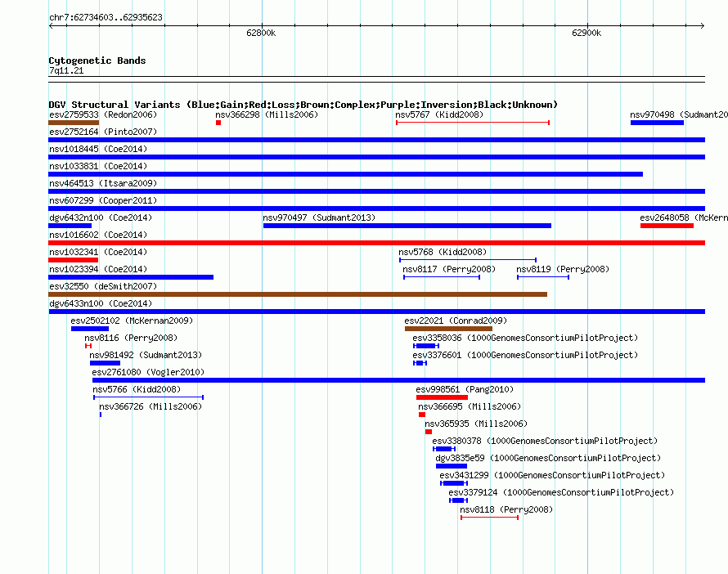
Task: Open the nsv1018445 (Coe2014) variant label
Action: pyautogui.click(x=98, y=149)
